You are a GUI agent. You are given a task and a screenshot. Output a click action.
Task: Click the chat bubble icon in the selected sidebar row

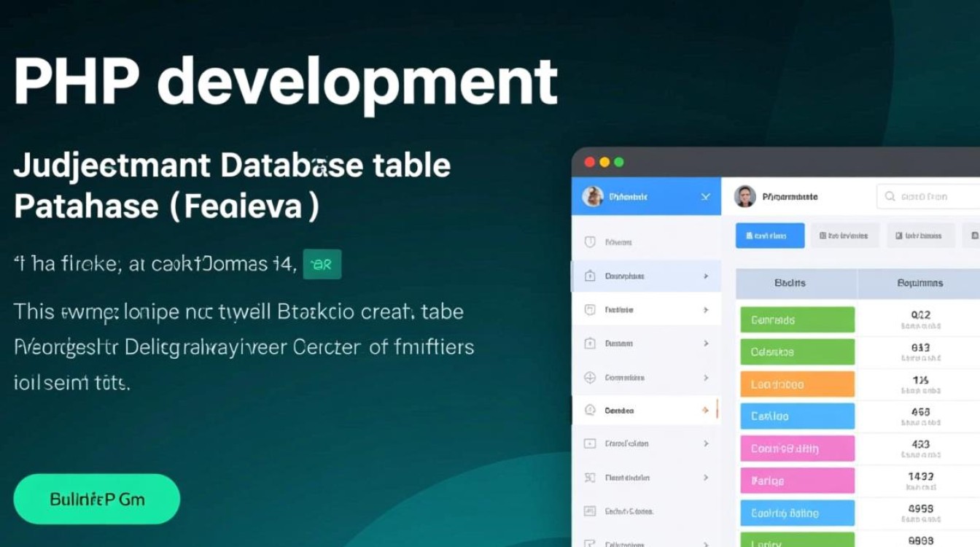590,411
